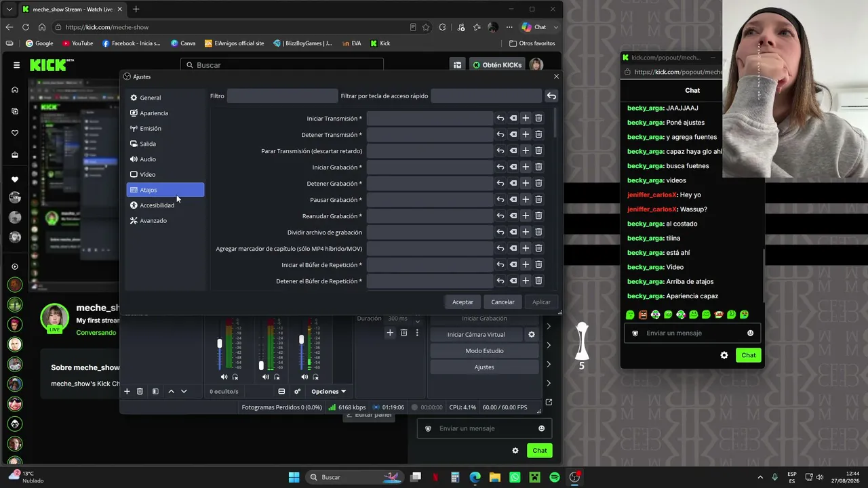
Task: Mute the second mixer channel speaker
Action: click(265, 377)
